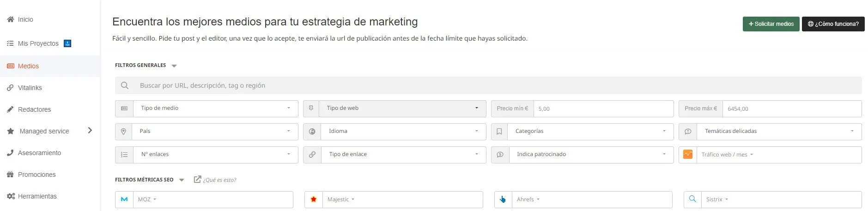Open the Tráfico web / mes dropdown

point(727,155)
